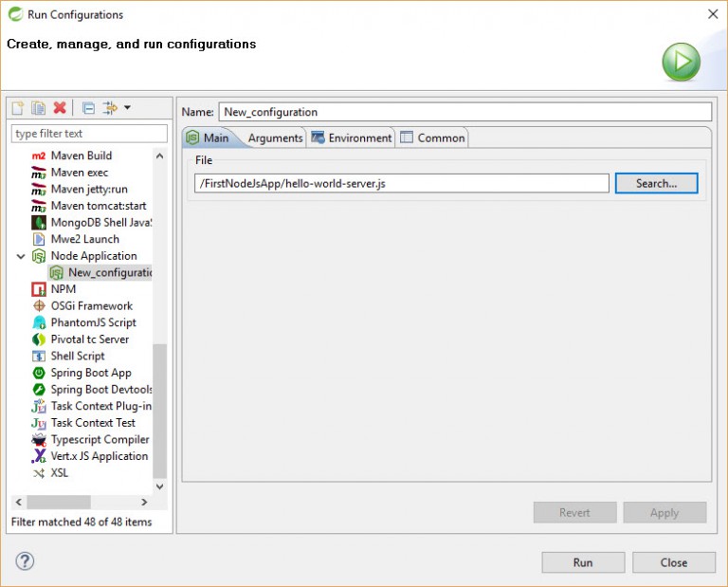This screenshot has height=587, width=728.
Task: Collapse the Node Application tree node
Action: [x=21, y=256]
